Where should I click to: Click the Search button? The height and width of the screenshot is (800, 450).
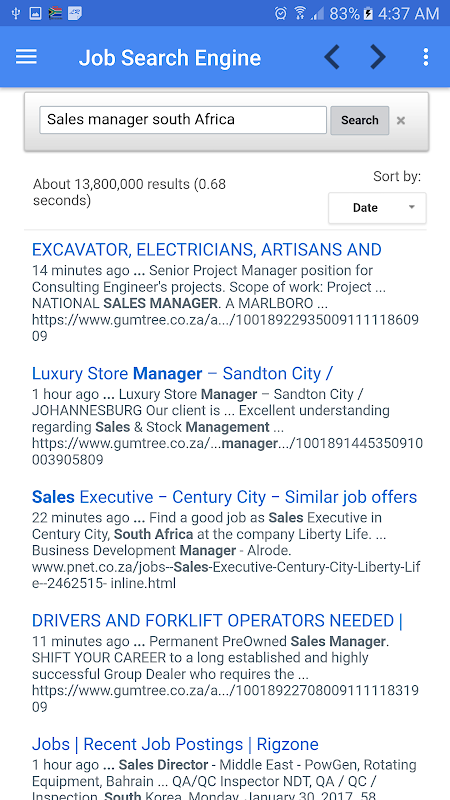click(x=360, y=120)
